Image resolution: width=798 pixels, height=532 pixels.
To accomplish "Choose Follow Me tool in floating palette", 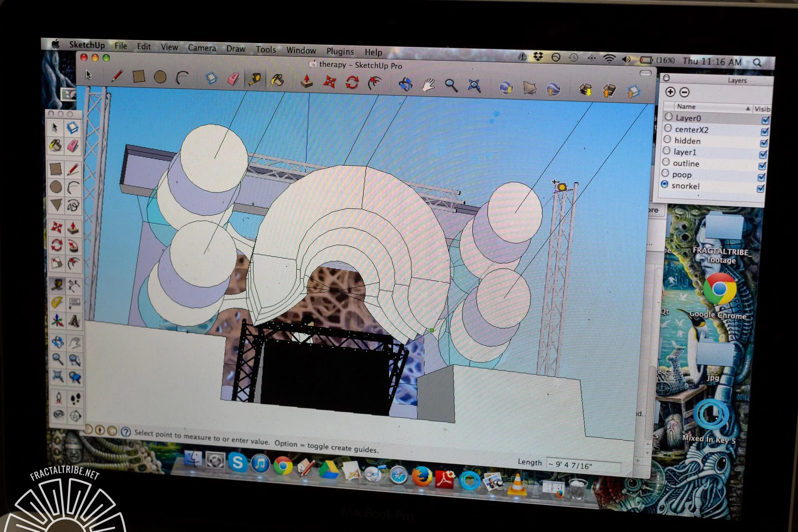I will (74, 246).
